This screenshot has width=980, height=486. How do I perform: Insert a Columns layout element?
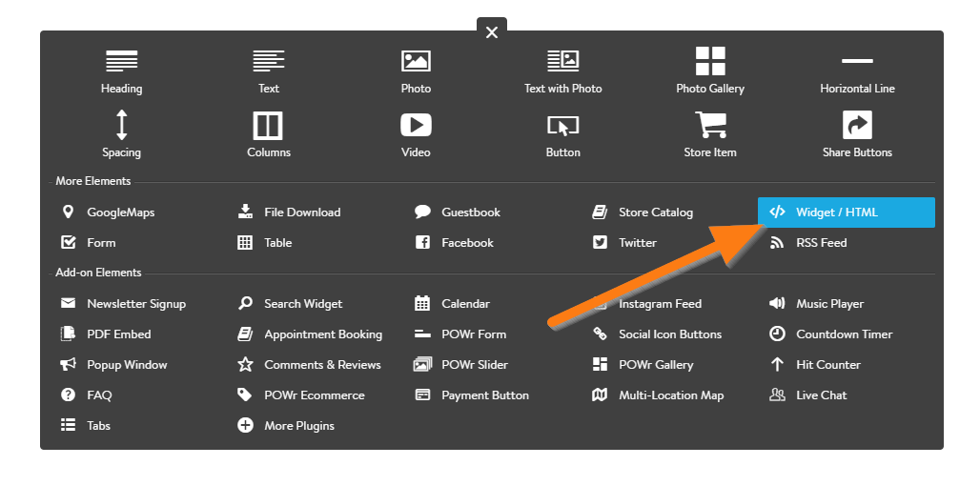pyautogui.click(x=268, y=126)
